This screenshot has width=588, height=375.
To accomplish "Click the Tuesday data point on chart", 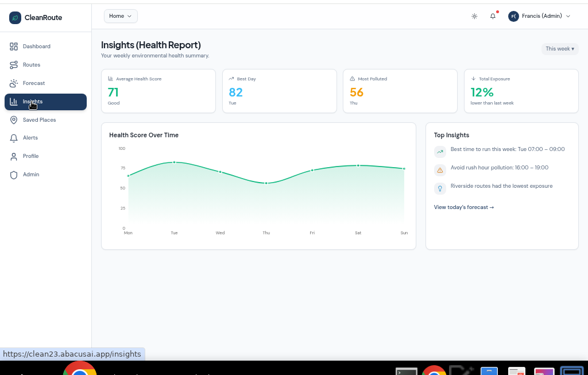I will pos(175,163).
